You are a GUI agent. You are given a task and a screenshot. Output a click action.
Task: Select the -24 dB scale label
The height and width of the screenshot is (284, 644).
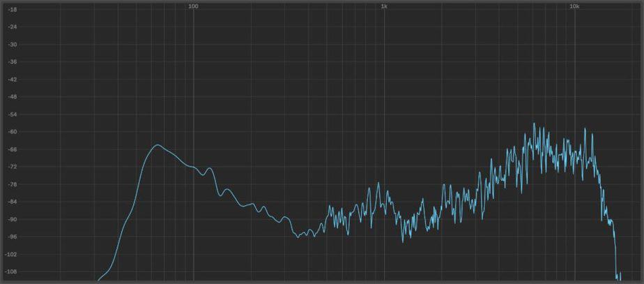click(x=12, y=27)
